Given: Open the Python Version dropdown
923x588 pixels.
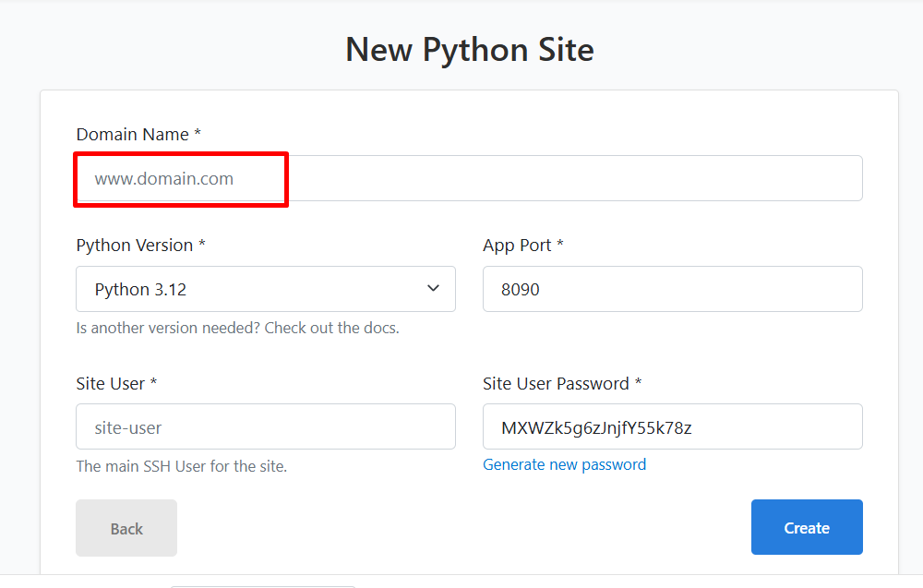Looking at the screenshot, I should (x=266, y=289).
